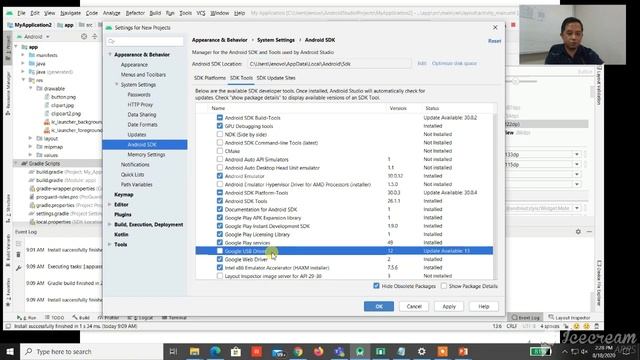Click the Optimize disk space link
Screen dimensions: 640x360
point(454,63)
